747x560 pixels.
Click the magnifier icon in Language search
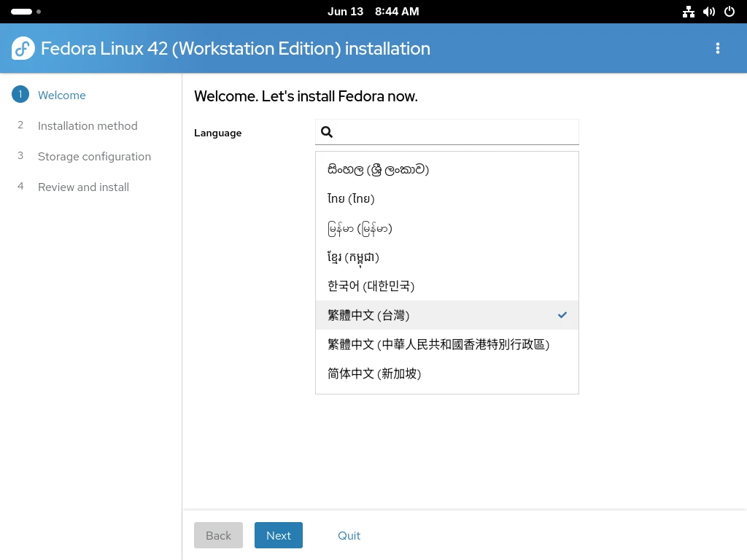point(327,132)
